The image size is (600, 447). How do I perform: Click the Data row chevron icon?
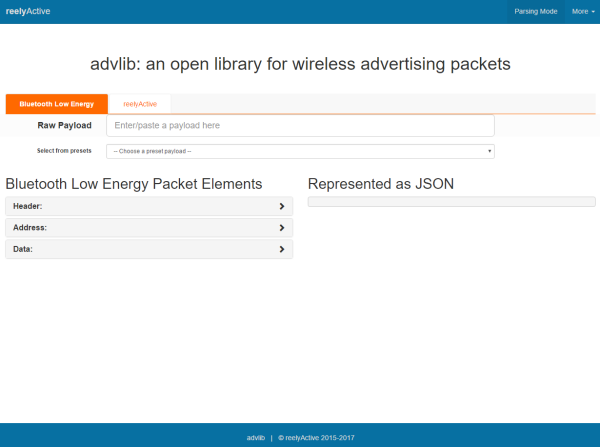(x=282, y=249)
